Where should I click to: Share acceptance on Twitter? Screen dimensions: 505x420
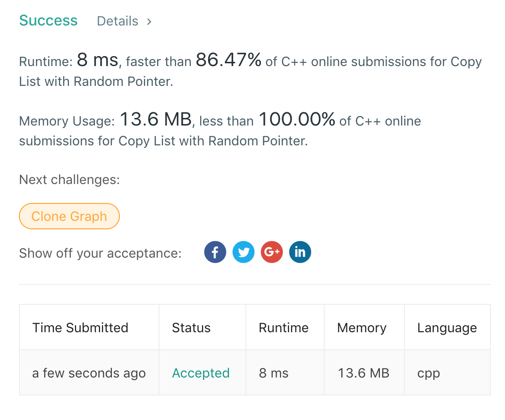pos(244,252)
